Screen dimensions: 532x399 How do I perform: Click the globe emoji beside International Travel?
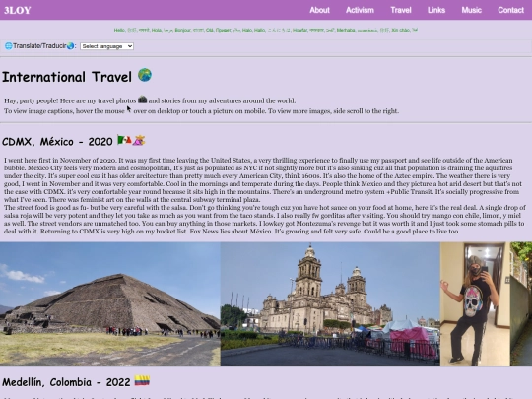[145, 75]
